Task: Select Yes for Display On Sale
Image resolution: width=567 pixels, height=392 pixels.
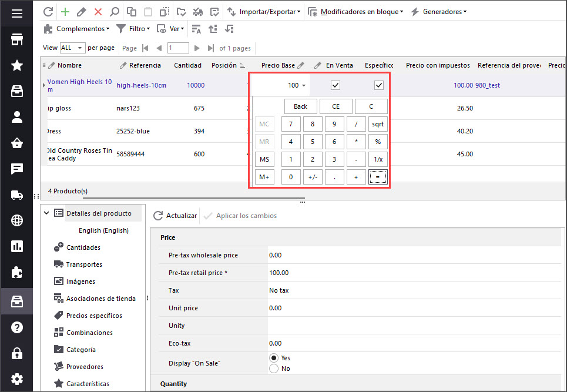Action: (x=274, y=358)
